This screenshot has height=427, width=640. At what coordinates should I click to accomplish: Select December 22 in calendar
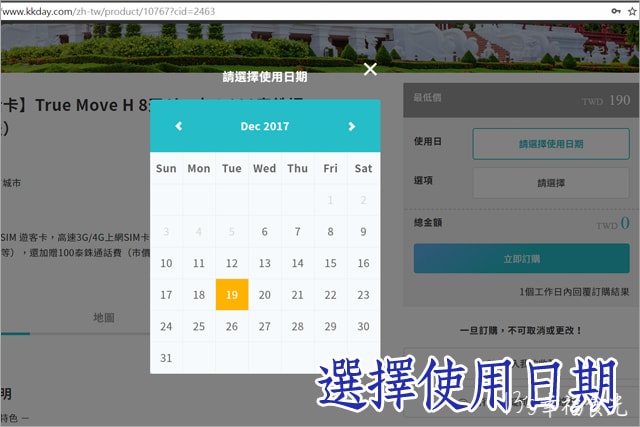click(331, 295)
